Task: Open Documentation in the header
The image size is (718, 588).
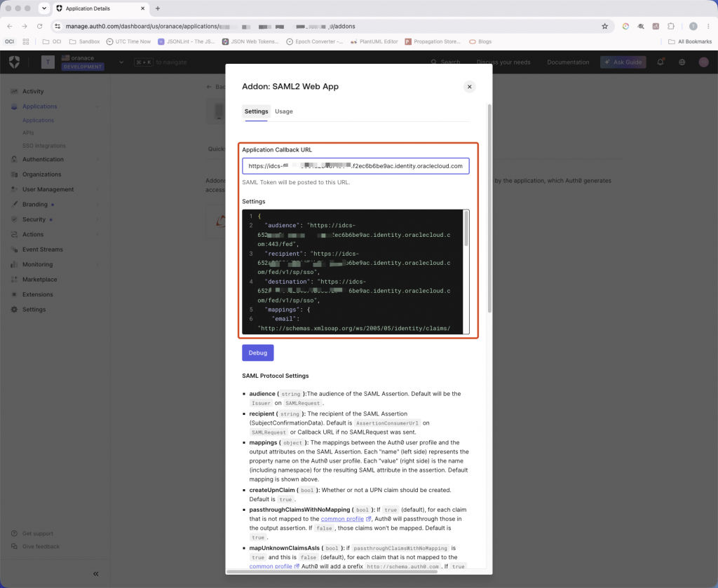Action: [568, 62]
